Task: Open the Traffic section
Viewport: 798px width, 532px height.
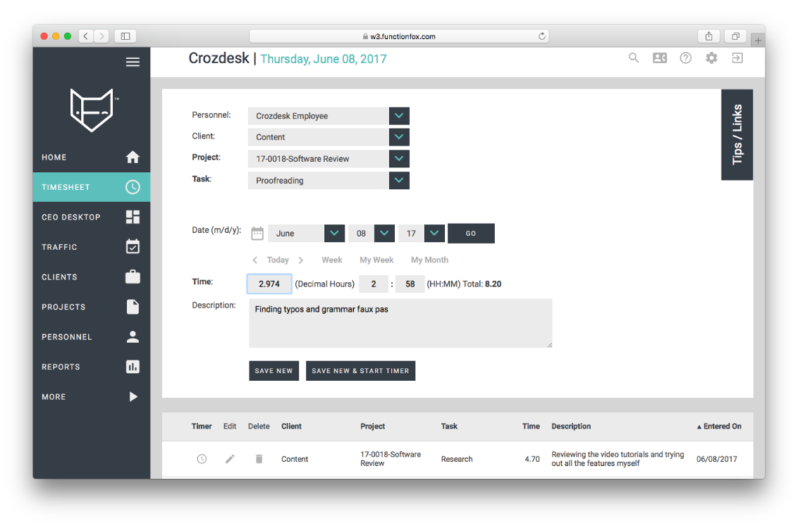Action: coord(91,247)
